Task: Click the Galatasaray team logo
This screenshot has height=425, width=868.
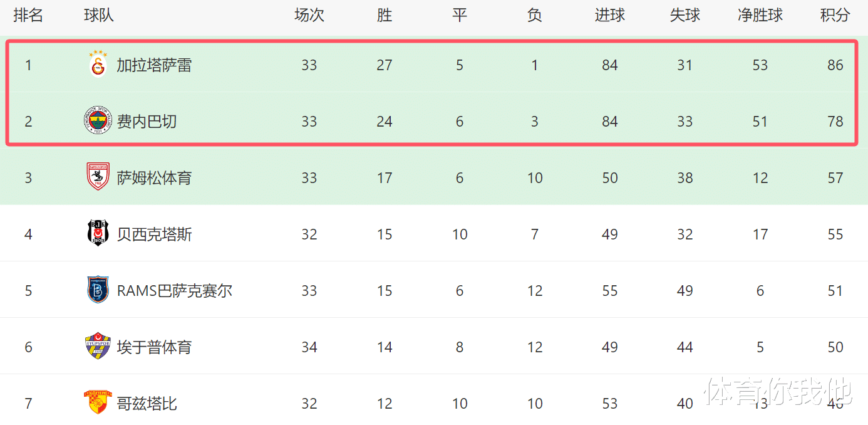Action: 98,64
